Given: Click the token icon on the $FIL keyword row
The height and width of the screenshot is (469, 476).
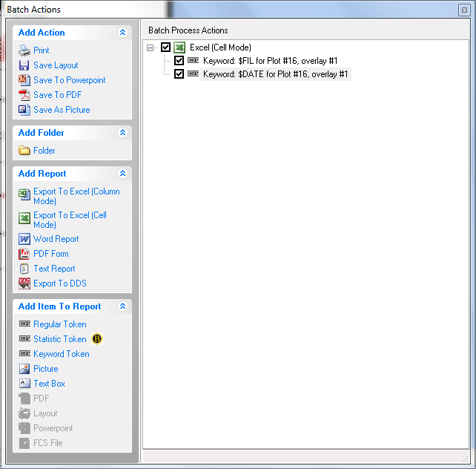Looking at the screenshot, I should pos(193,60).
